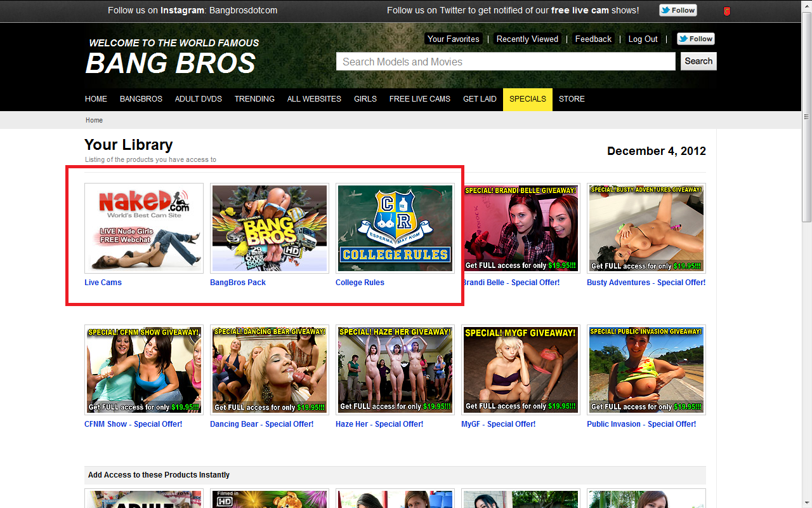Open Dancing Bear - Special Offer! link

261,424
